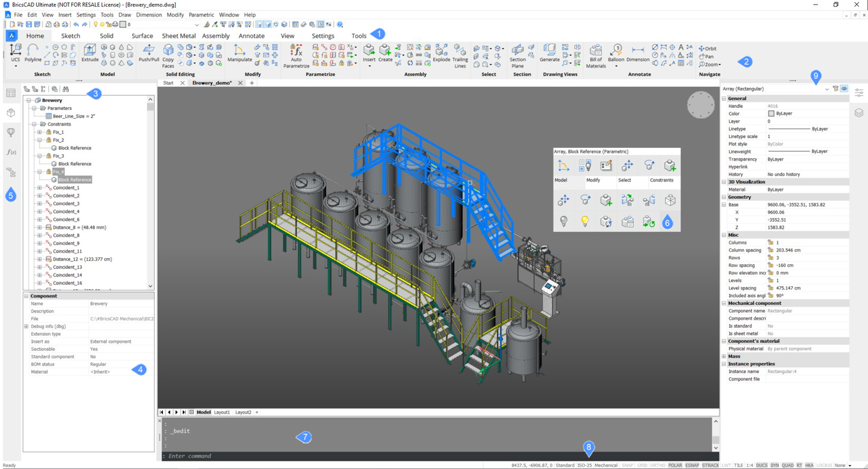Click the Standard text style status field
This screenshot has width=868, height=469.
(x=565, y=466)
